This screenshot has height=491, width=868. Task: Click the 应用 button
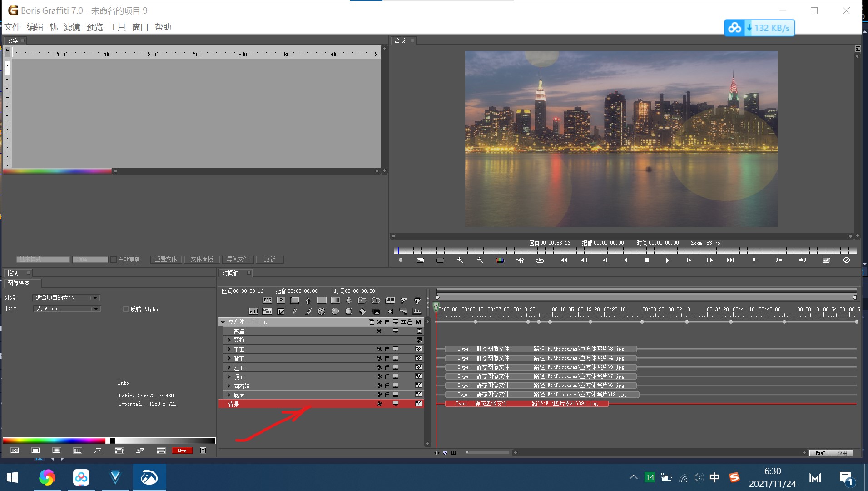[843, 453]
